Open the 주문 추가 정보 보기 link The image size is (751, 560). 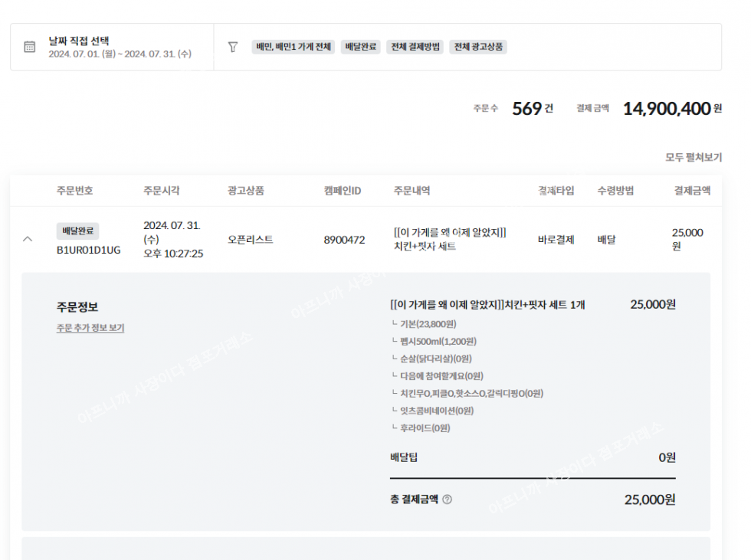(x=90, y=328)
